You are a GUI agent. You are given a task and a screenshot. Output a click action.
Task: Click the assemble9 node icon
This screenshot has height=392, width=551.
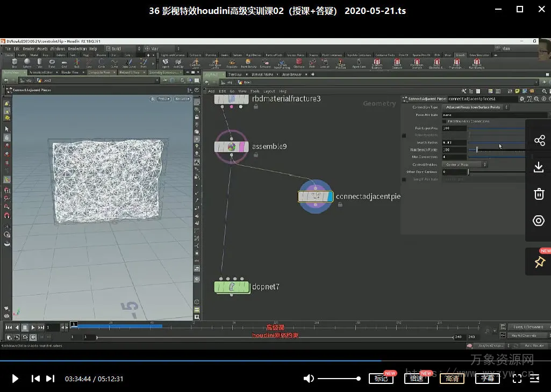tap(231, 147)
